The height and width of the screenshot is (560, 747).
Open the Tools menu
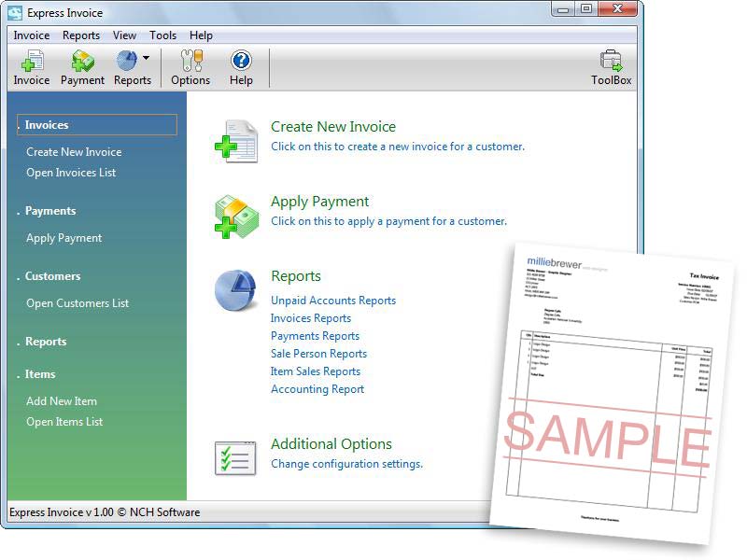[162, 35]
